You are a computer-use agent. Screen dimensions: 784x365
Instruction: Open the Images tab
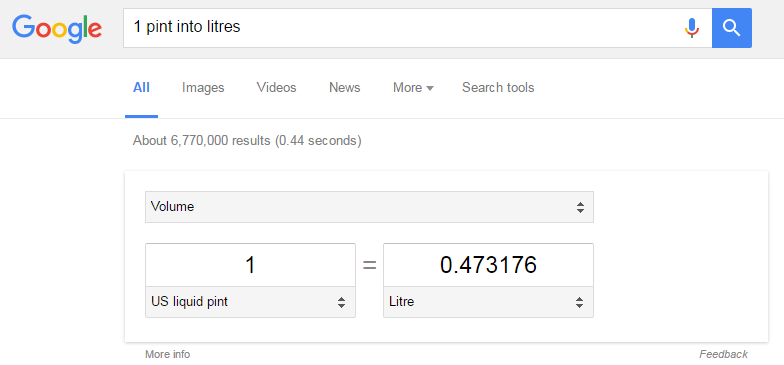(203, 88)
